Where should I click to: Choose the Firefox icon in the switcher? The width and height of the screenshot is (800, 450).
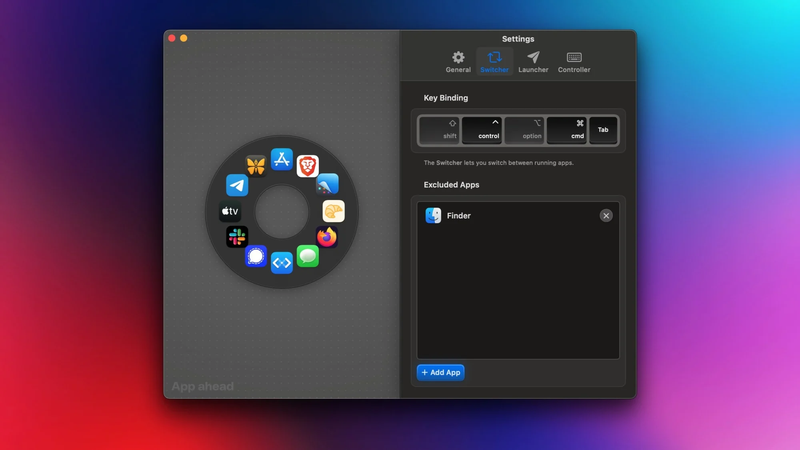(327, 237)
